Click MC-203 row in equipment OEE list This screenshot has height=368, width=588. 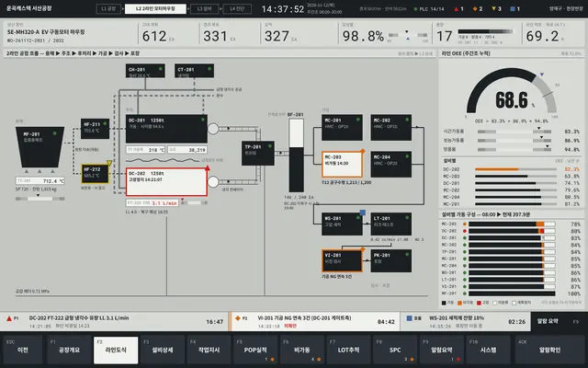(x=512, y=176)
